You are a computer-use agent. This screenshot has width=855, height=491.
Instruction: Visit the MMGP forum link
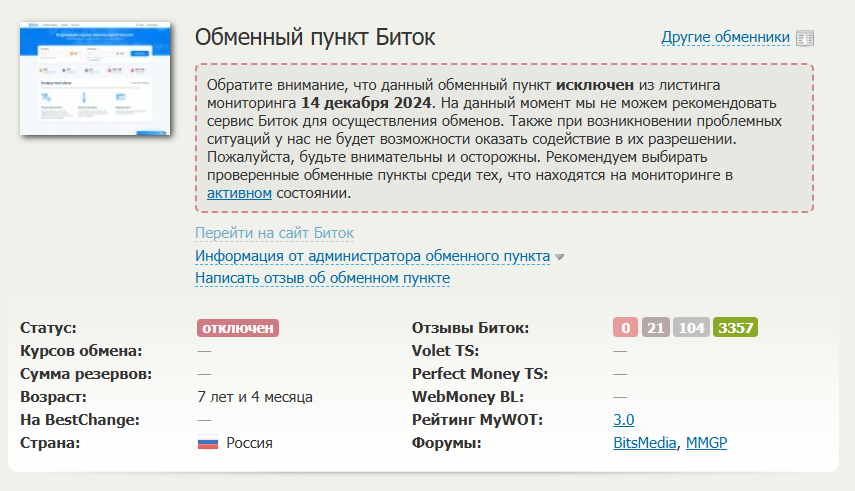pyautogui.click(x=706, y=443)
